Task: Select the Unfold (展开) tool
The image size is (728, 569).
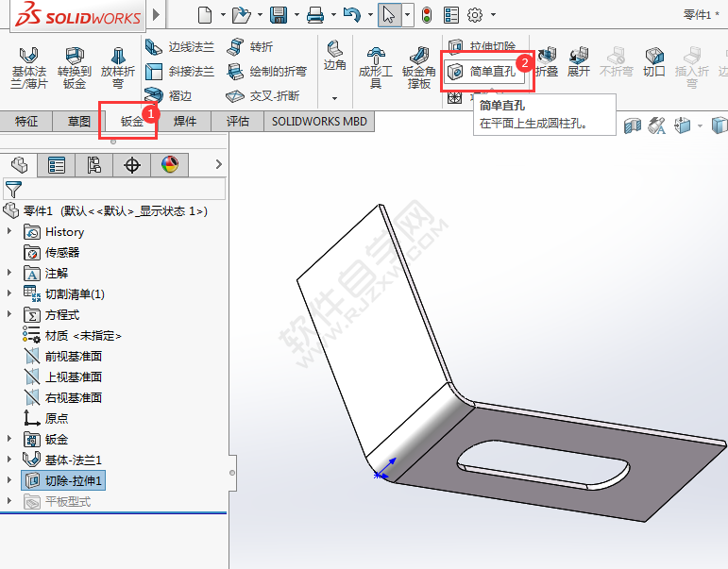Action: (579, 61)
